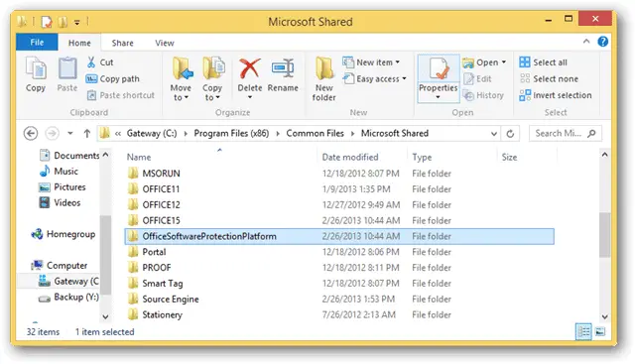The height and width of the screenshot is (364, 635).
Task: Click Select all
Action: coord(544,62)
